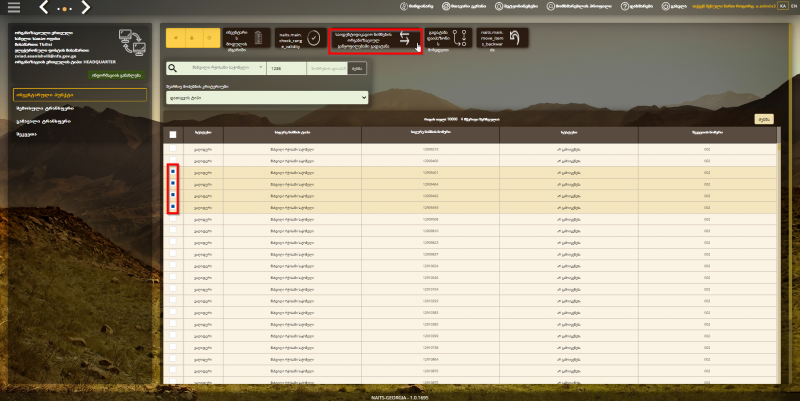Open the last left sidebar menu item
Screen dimensions: 800x401
point(26,134)
